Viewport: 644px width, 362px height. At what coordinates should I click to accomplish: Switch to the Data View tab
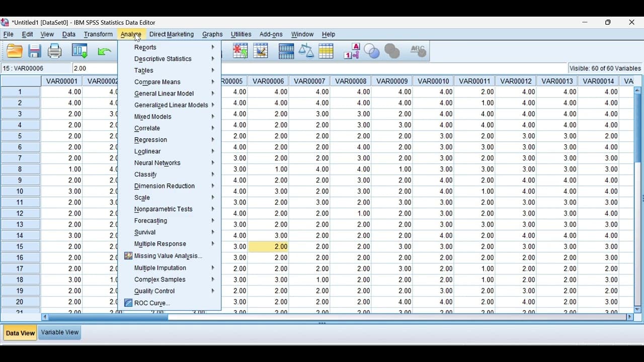pos(20,333)
